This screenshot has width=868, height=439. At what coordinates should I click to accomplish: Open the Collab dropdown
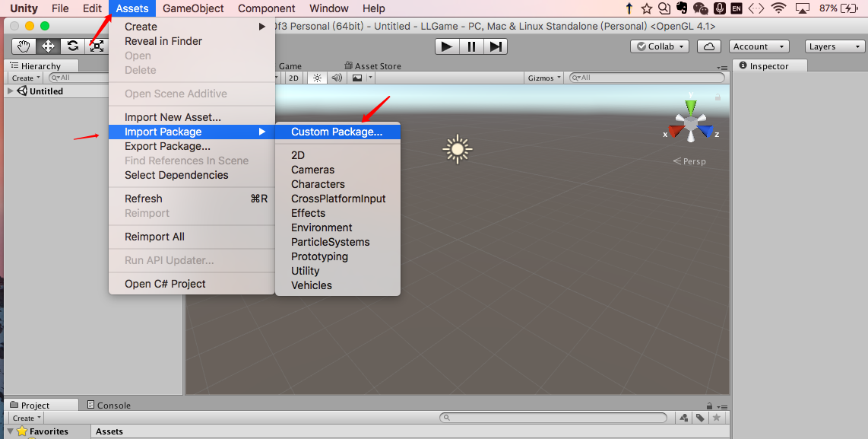tap(660, 46)
